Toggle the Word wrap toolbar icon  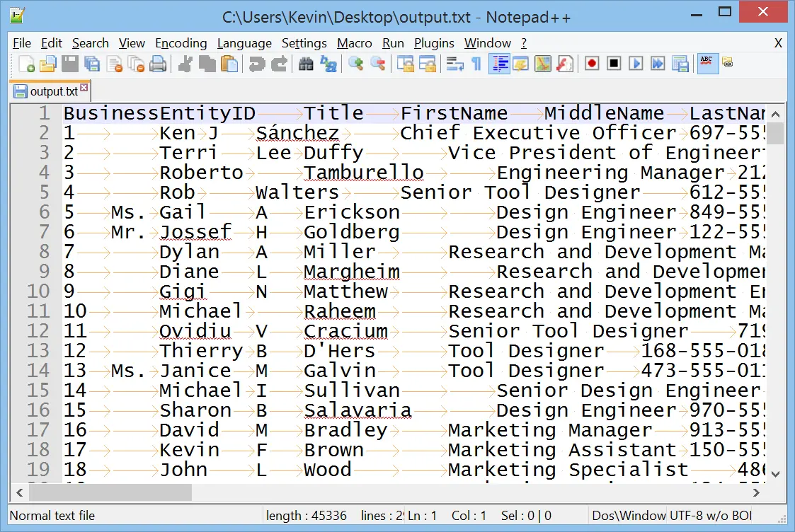(454, 64)
